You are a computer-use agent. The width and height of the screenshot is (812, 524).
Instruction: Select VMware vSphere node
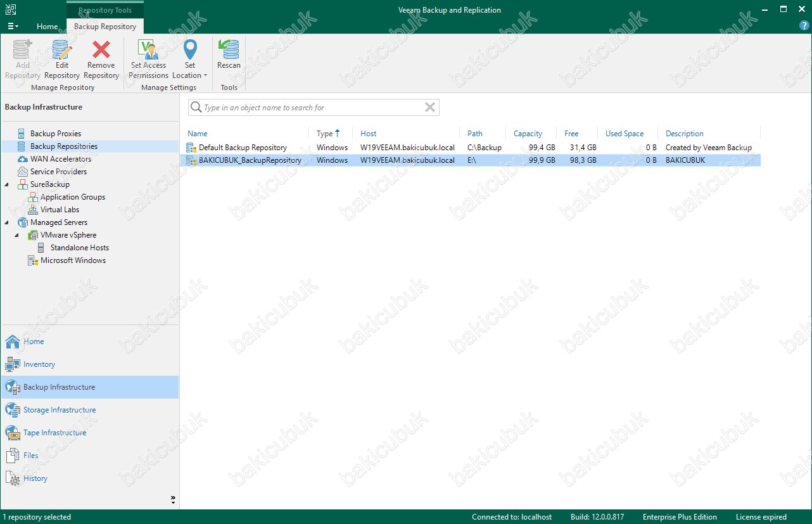(x=68, y=235)
